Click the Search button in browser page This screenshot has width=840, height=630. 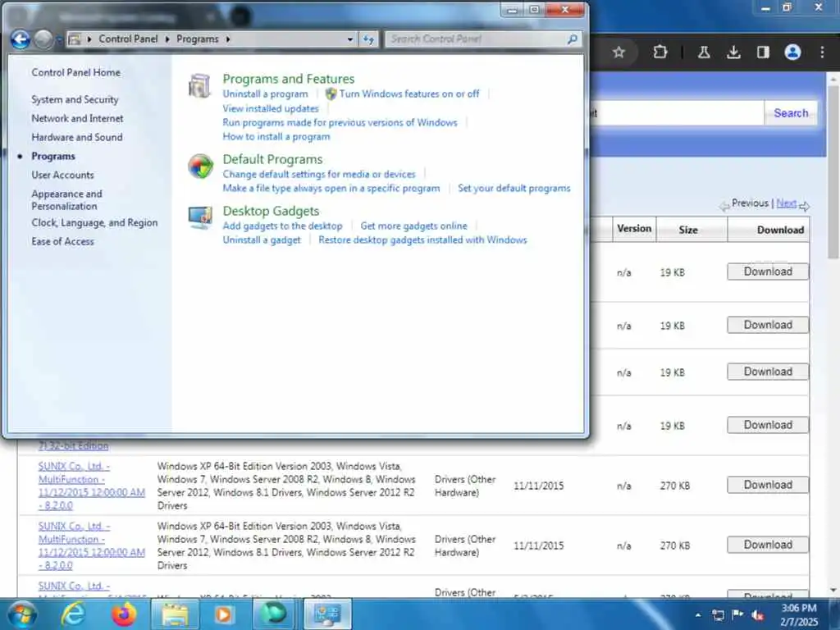(x=791, y=113)
